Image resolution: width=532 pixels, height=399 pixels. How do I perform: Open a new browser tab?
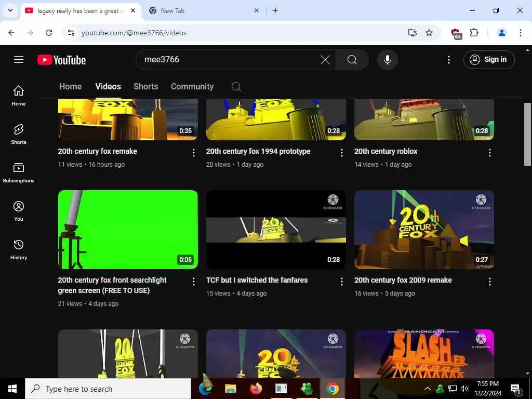[x=275, y=10]
